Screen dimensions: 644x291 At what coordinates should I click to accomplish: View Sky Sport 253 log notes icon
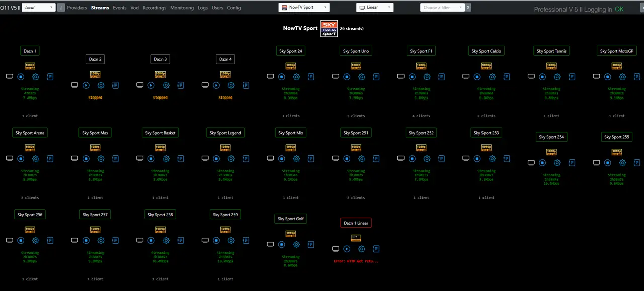pyautogui.click(x=507, y=158)
